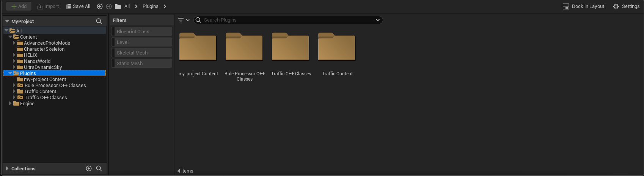Click the Save All button
The width and height of the screenshot is (644, 176).
78,6
